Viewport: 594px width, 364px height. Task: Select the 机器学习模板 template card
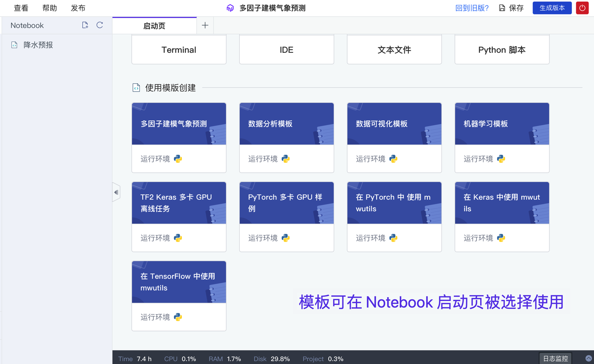[x=502, y=138]
